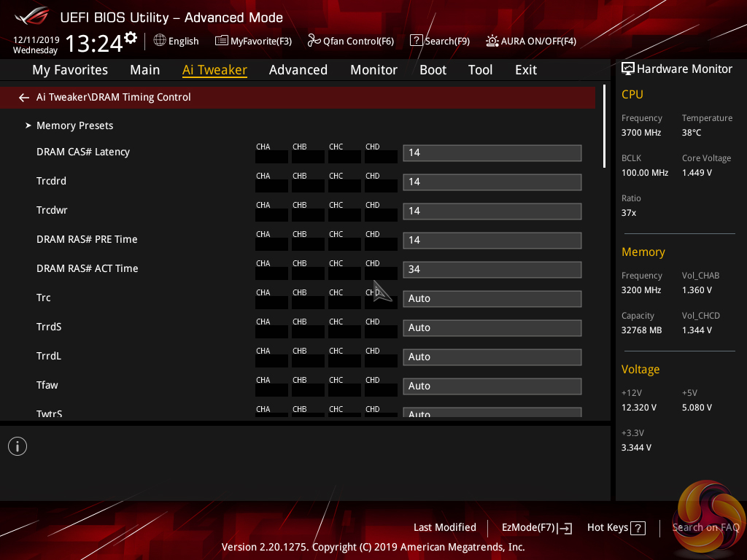Open Search(F9) in top toolbar

[439, 41]
